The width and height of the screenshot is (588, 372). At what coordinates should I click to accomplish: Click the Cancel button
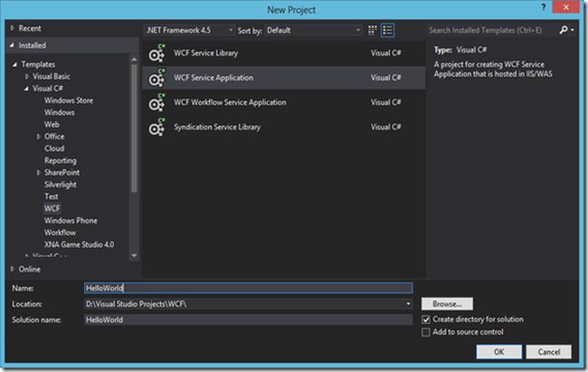click(548, 352)
